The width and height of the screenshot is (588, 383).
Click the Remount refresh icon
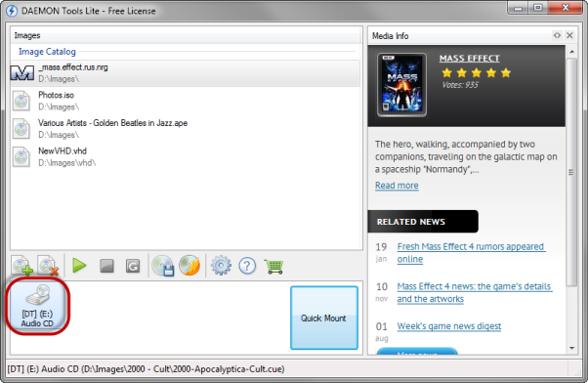133,266
